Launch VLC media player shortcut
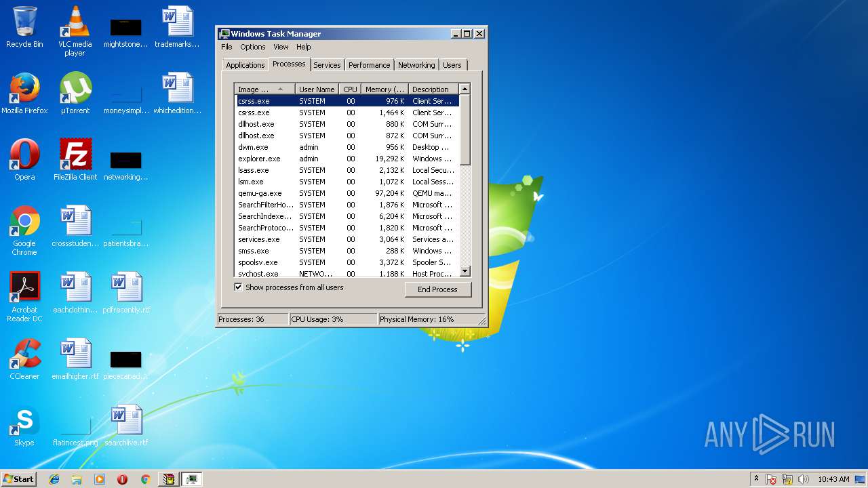This screenshot has height=488, width=868. point(75,31)
